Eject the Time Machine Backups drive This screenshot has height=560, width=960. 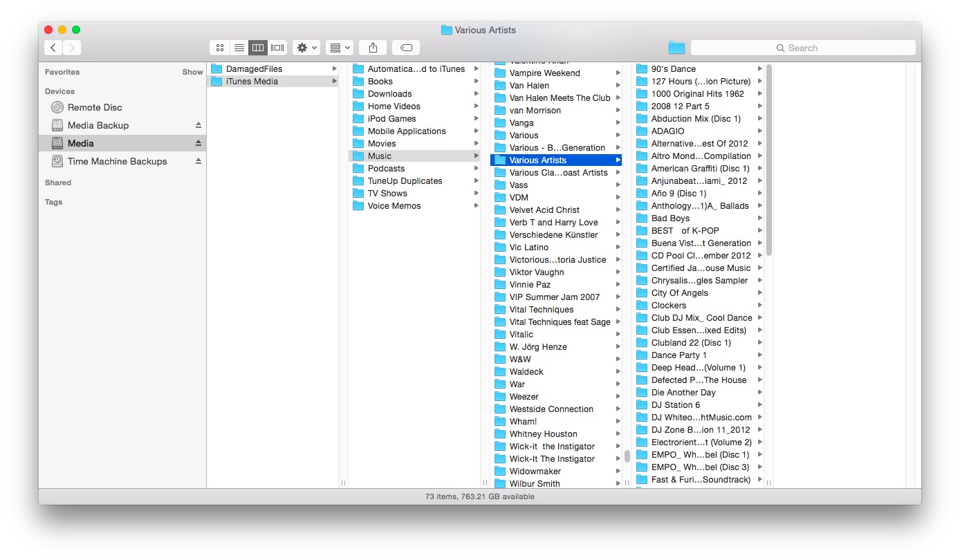pos(199,161)
